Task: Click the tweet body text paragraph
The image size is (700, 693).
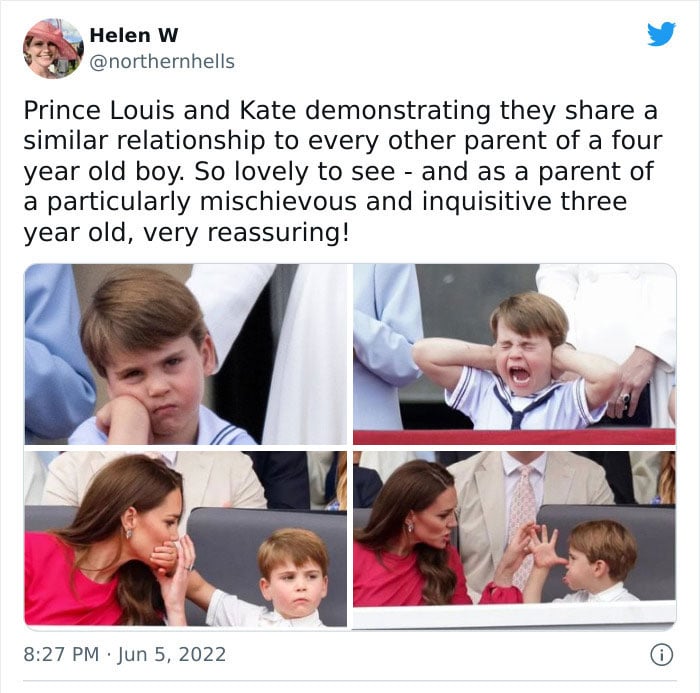Action: 342,172
